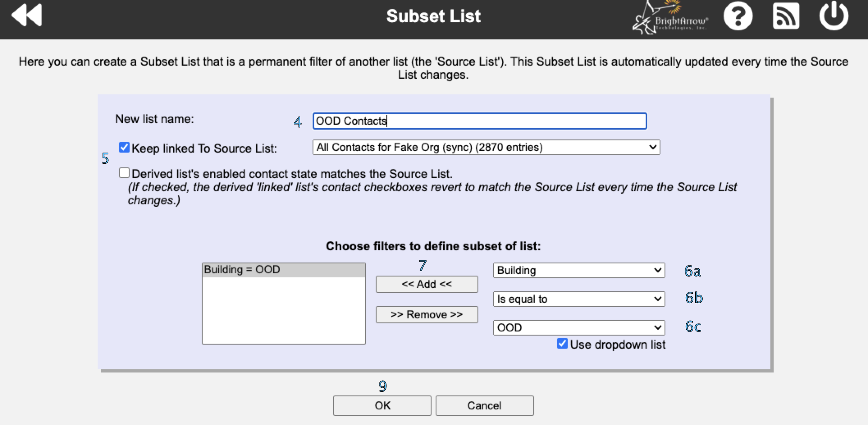Open the 'Is equal to' operator dropdown
This screenshot has width=868, height=425.
point(578,299)
